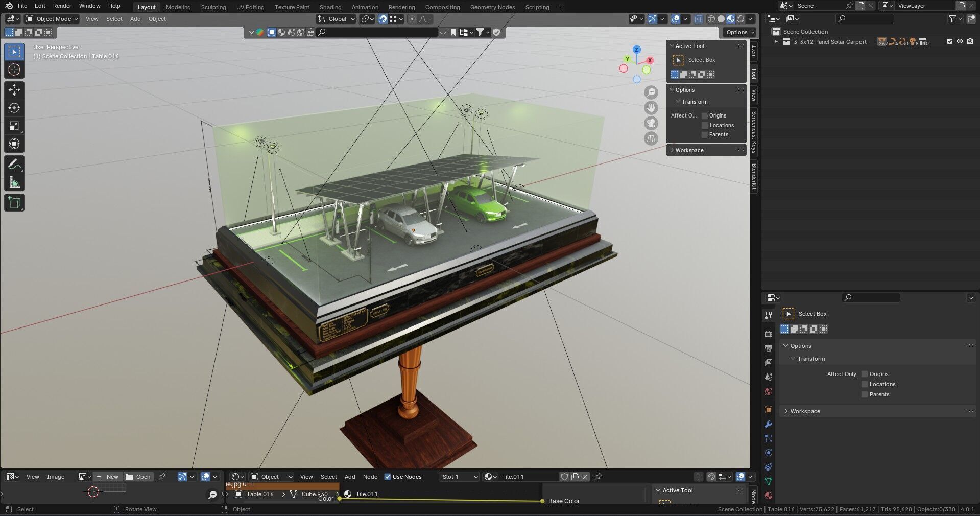
Task: Select the Add Cube tool
Action: pyautogui.click(x=14, y=203)
